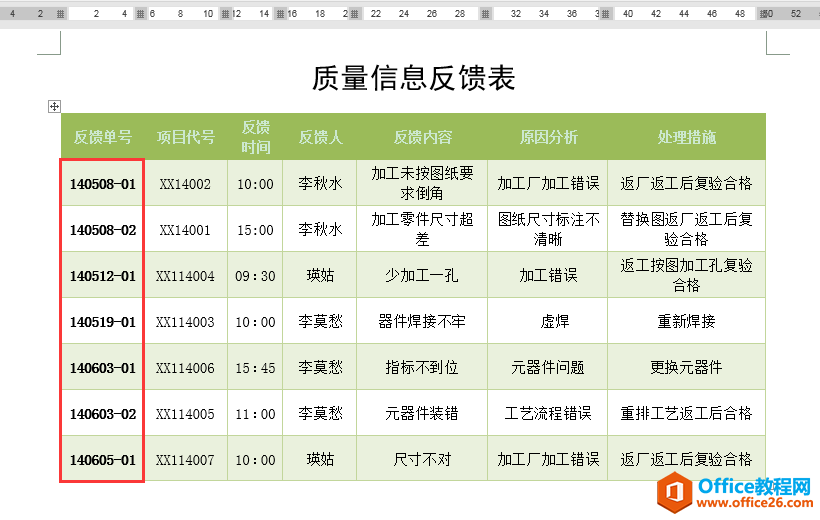Click cell 元器件装错
The width and height of the screenshot is (820, 520).
pos(423,414)
